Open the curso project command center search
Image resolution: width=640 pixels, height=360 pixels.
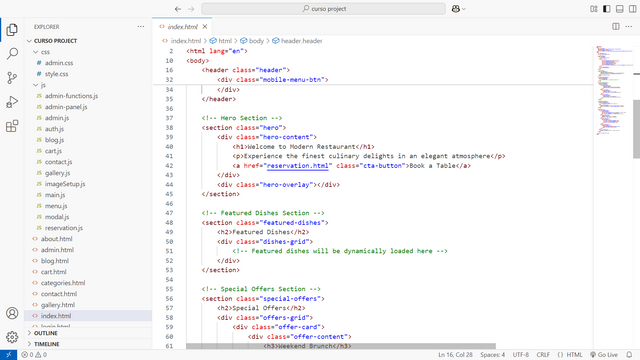click(x=323, y=9)
